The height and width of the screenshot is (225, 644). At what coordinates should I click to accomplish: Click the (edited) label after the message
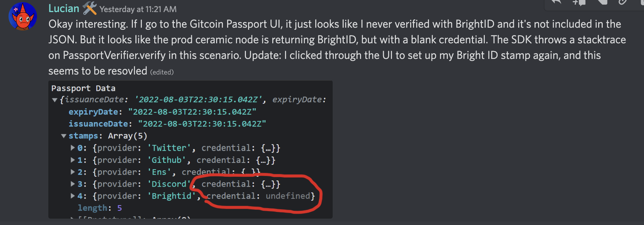(162, 72)
